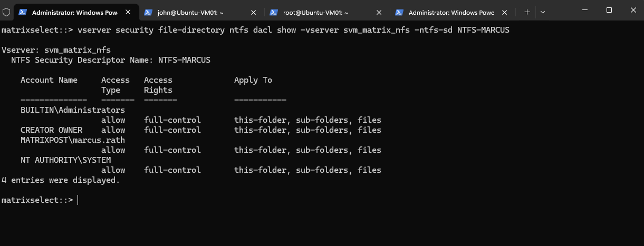The width and height of the screenshot is (644, 246).
Task: Close the first Administrator Windows PowerShell tab
Action: [128, 12]
